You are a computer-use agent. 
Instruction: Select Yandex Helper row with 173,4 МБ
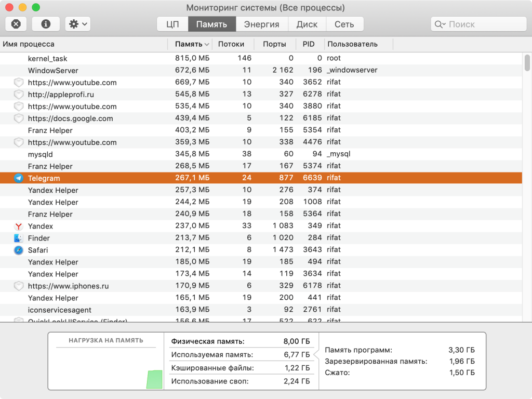click(261, 274)
